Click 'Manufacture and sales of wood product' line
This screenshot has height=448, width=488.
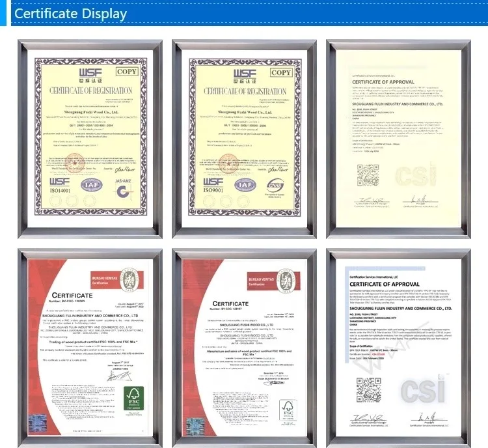click(249, 353)
